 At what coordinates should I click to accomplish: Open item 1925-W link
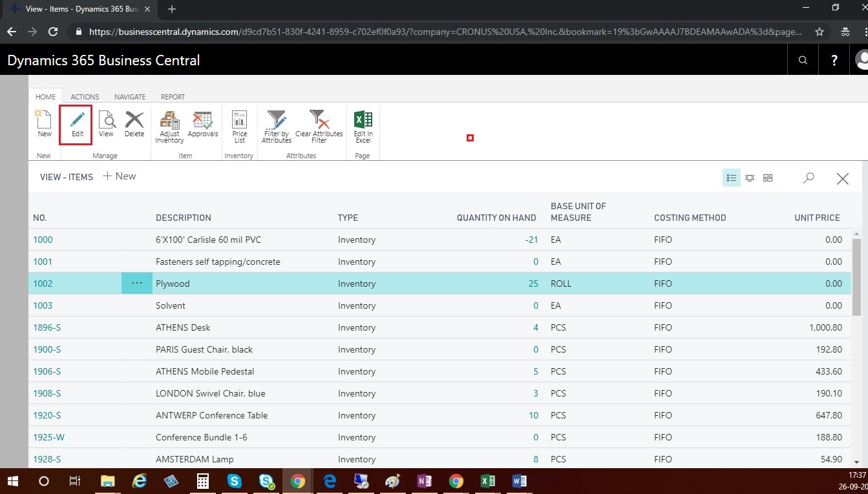[49, 437]
